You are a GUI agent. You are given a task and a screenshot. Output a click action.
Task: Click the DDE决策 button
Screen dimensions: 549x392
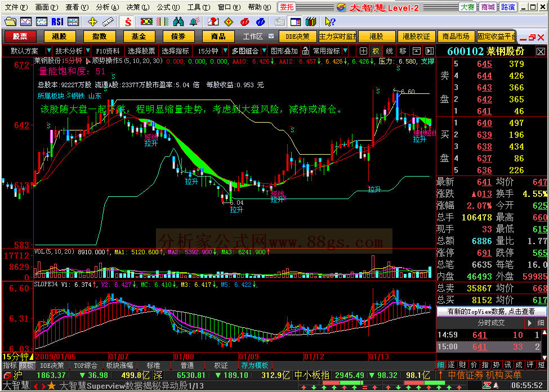click(298, 37)
